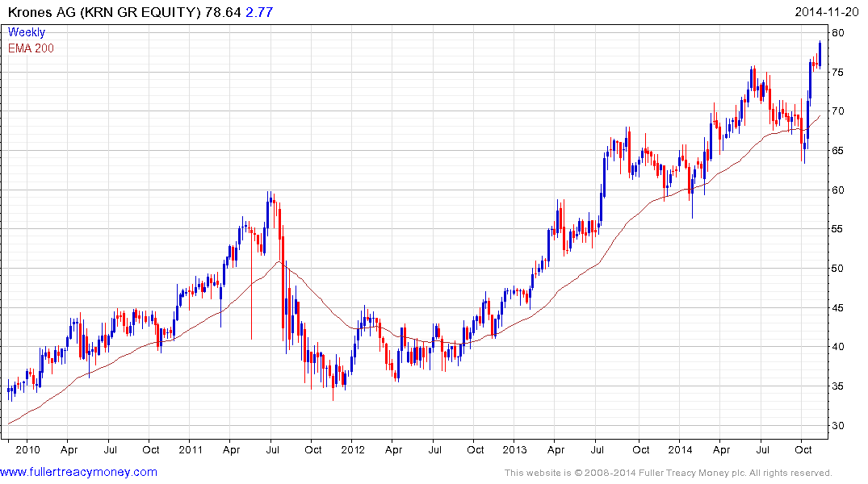Click the Oct label at the far right of 2014
This screenshot has width=868, height=484.
803,449
